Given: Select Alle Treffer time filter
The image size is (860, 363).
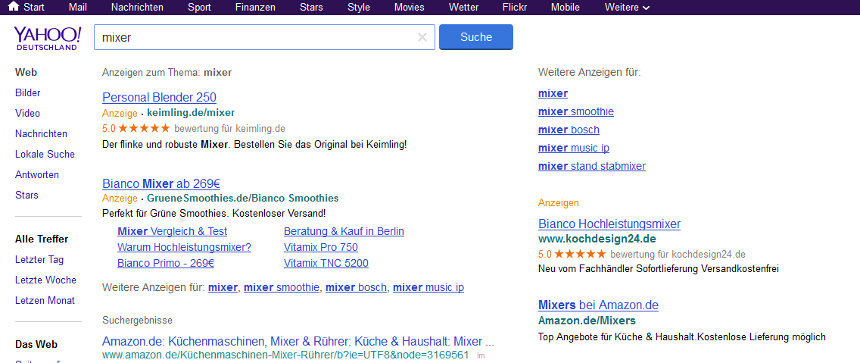Looking at the screenshot, I should pos(42,239).
